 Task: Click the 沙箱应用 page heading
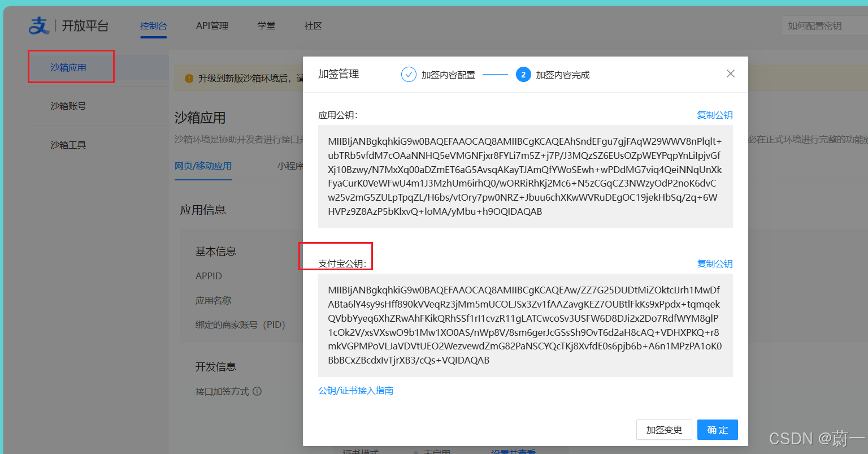(200, 118)
